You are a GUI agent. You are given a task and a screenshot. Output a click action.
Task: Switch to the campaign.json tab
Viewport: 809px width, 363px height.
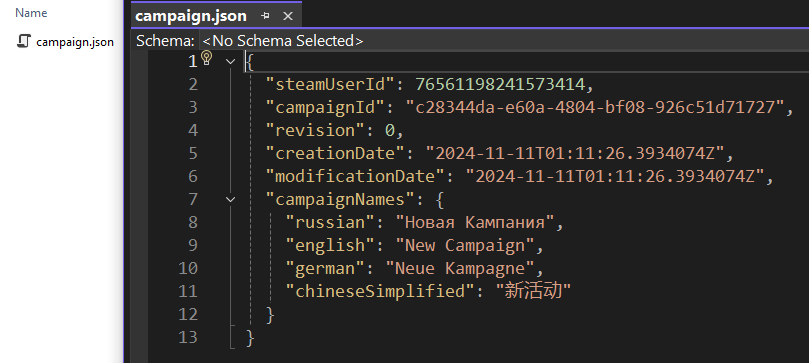191,16
